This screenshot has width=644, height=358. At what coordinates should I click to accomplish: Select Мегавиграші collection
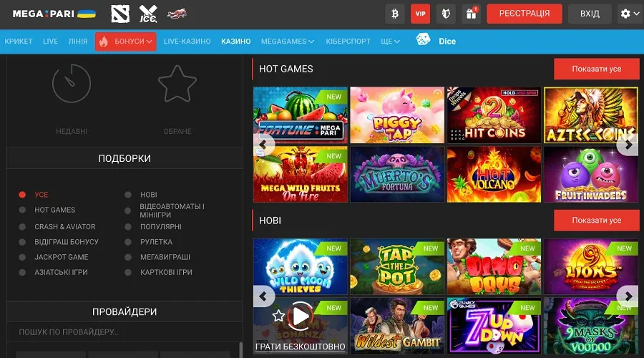(157, 257)
